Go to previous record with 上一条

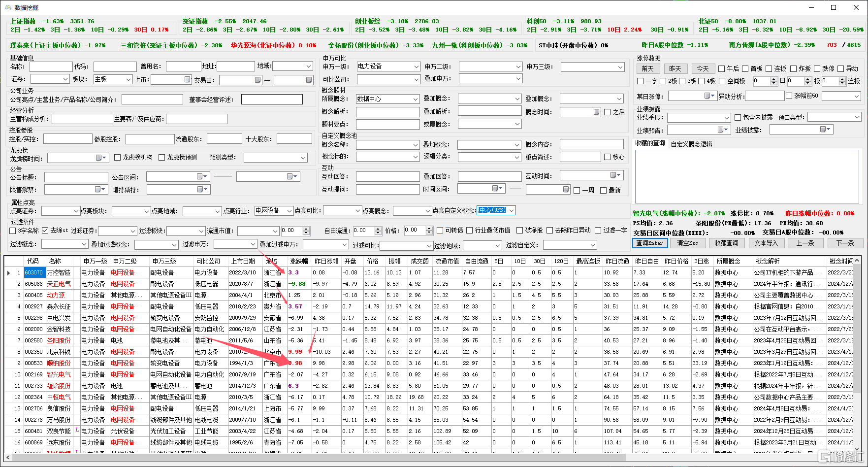point(805,243)
